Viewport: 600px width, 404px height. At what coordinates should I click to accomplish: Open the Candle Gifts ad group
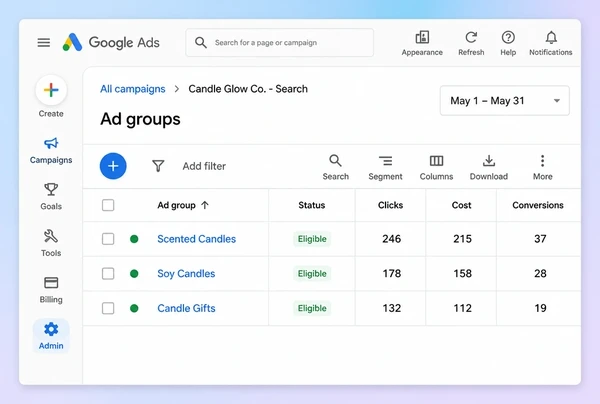(186, 308)
